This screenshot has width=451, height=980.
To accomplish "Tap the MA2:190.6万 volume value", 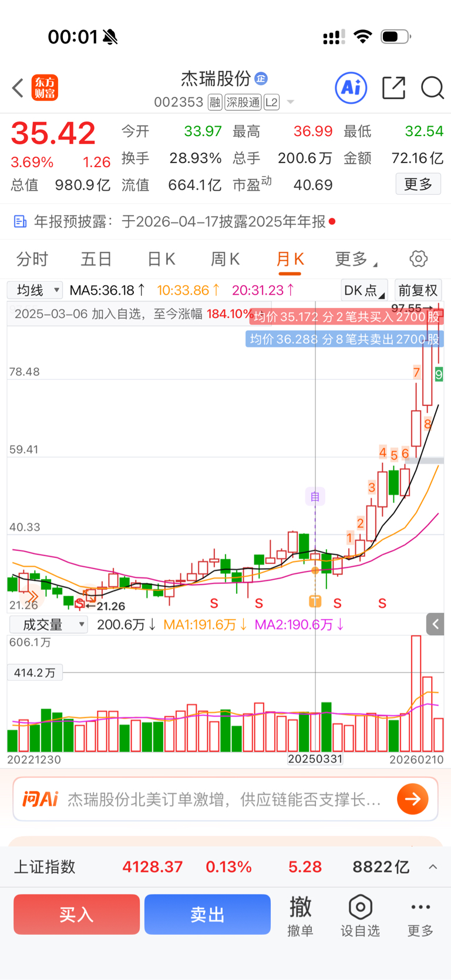I will tap(299, 624).
